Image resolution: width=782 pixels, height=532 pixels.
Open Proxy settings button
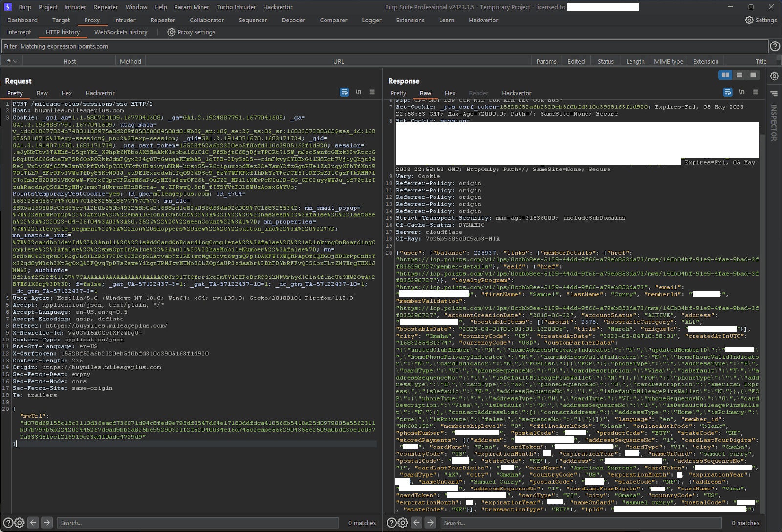(x=191, y=32)
